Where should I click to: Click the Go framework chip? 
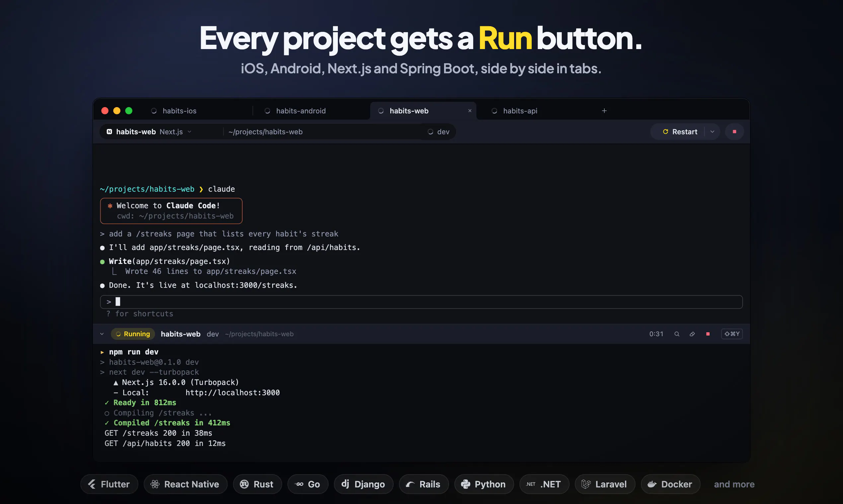tap(308, 484)
